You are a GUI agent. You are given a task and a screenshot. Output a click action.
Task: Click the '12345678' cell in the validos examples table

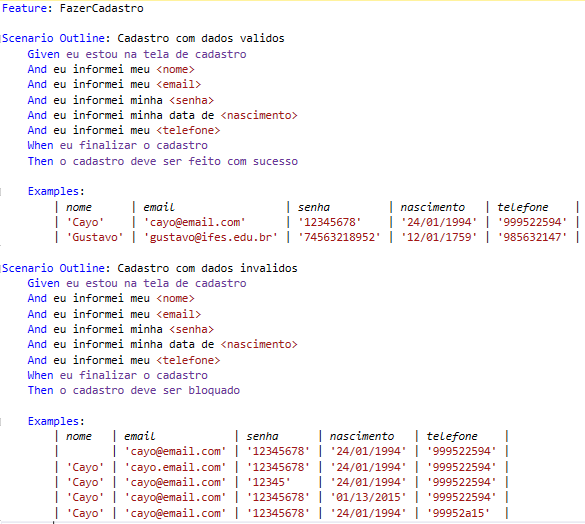(329, 222)
